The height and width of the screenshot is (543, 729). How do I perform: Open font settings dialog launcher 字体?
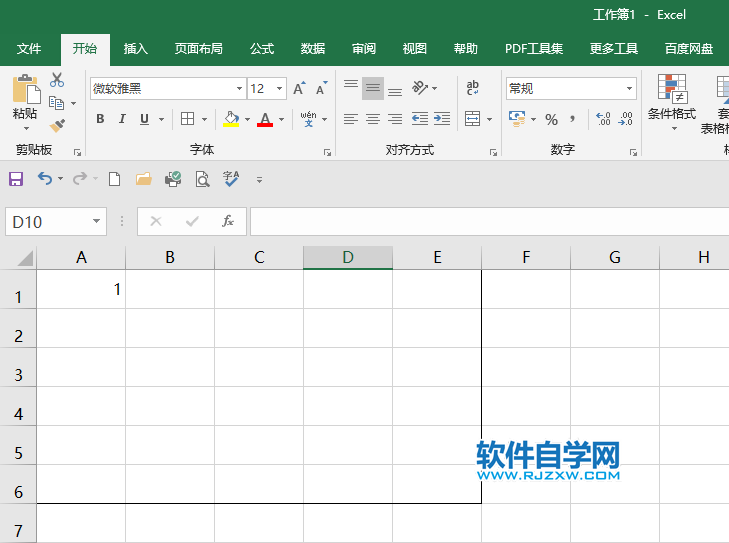(x=327, y=152)
